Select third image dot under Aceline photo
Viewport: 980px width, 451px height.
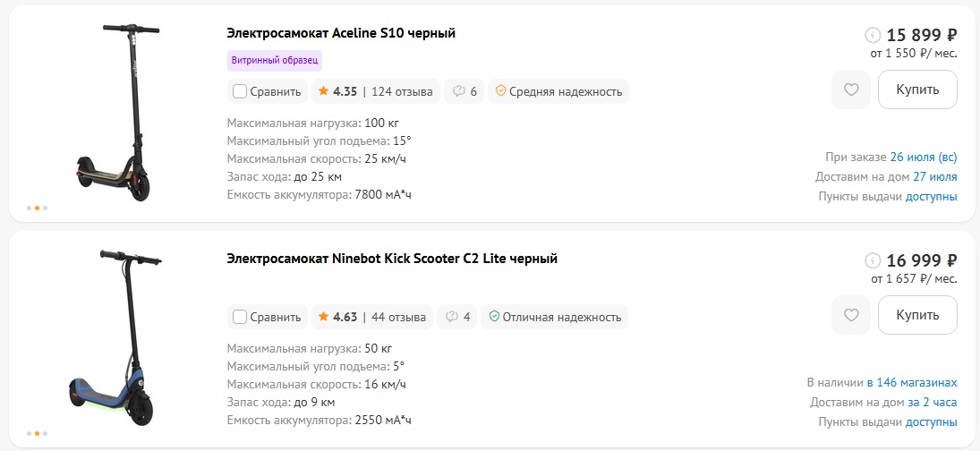click(45, 208)
